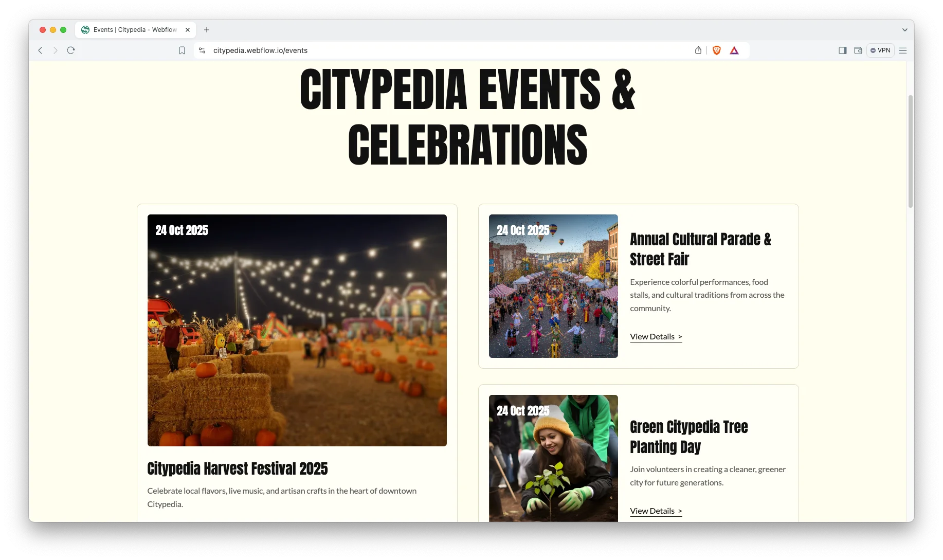Screen dimensions: 943x560
Task: Expand the tab search chevron
Action: click(904, 30)
